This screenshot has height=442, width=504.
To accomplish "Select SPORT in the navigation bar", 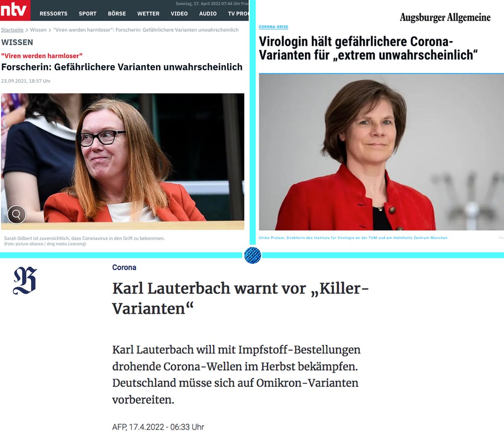I will tap(87, 13).
